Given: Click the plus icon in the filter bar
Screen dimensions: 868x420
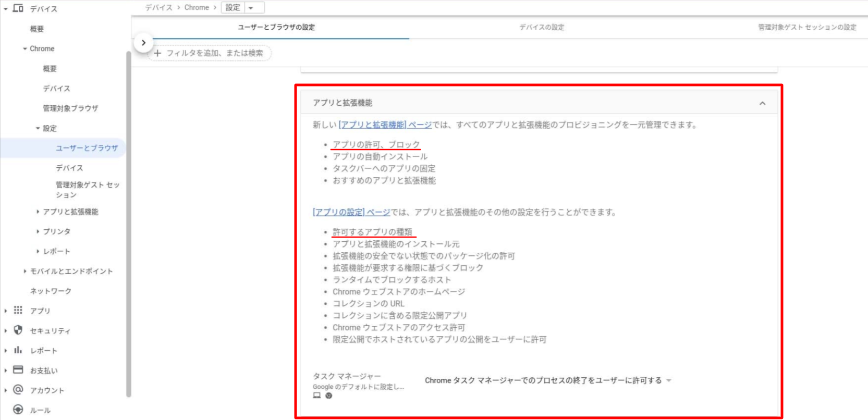Looking at the screenshot, I should tap(157, 53).
